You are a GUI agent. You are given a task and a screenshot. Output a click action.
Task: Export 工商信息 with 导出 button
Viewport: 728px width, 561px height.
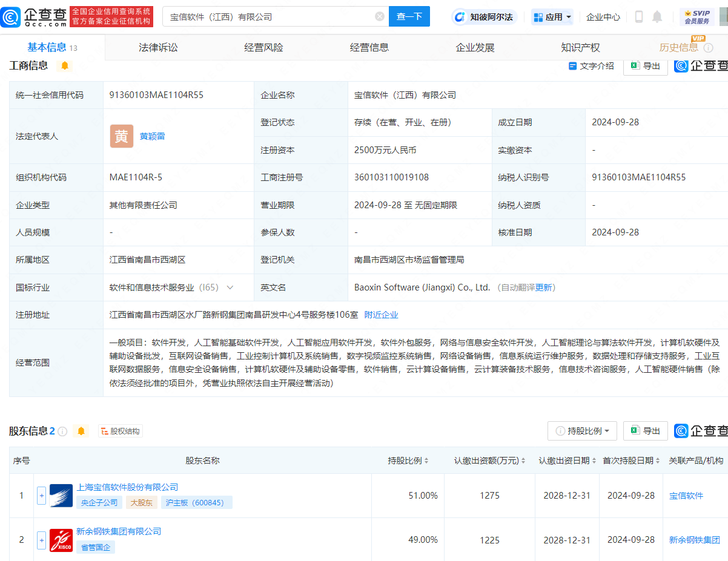(x=646, y=66)
